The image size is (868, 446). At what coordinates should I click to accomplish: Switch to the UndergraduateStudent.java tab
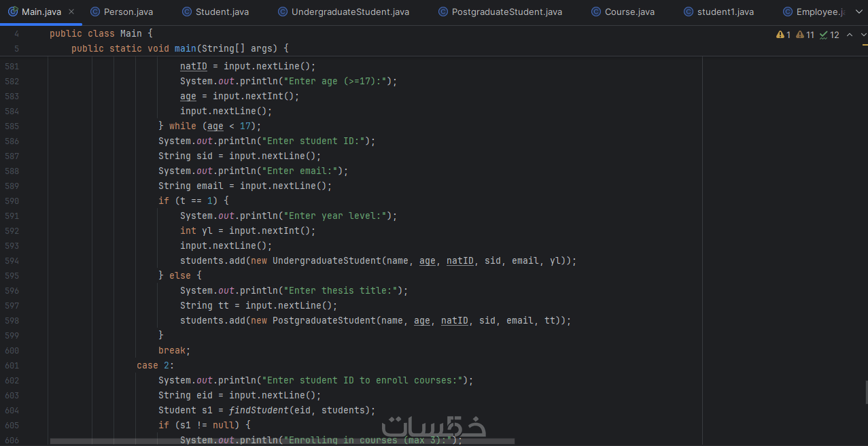tap(343, 12)
